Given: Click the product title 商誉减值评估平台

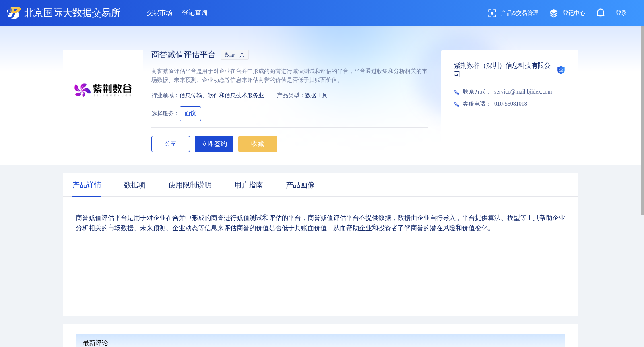Looking at the screenshot, I should [x=184, y=55].
